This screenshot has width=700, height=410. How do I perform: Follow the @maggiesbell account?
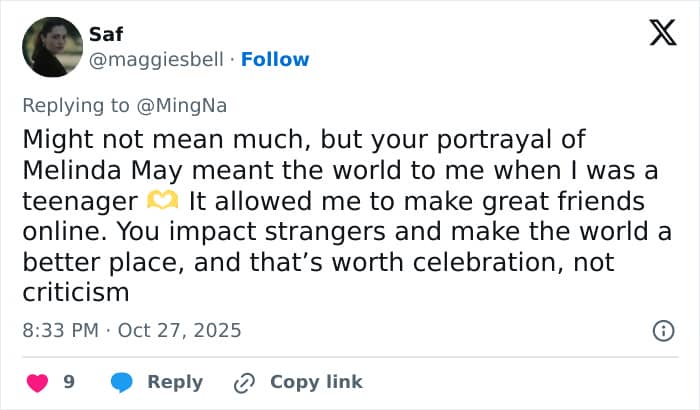(x=275, y=59)
